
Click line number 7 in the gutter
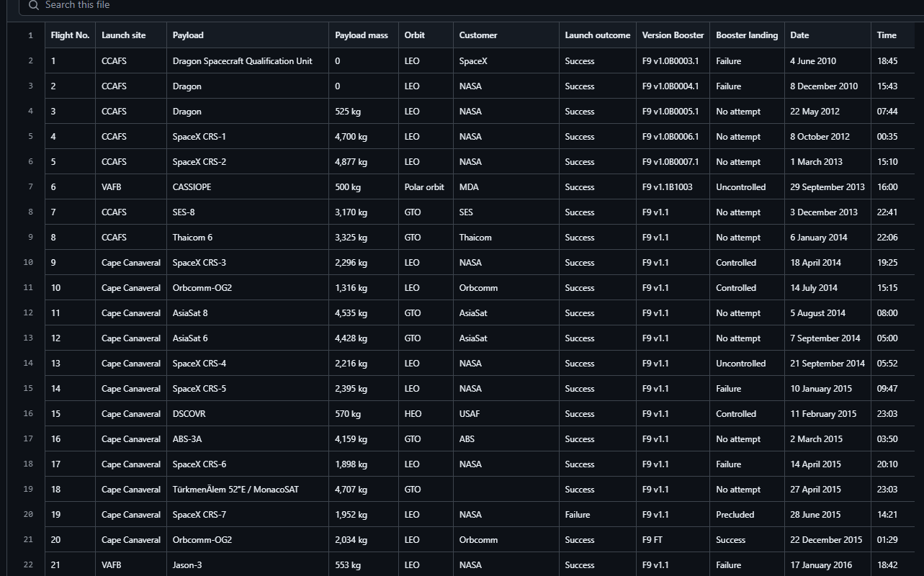[30, 186]
